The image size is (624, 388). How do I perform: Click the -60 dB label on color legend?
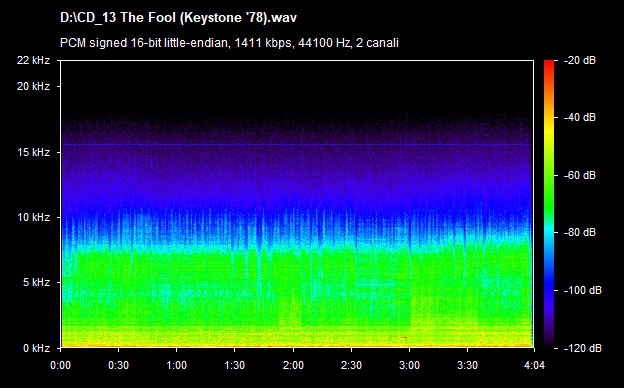coord(580,175)
